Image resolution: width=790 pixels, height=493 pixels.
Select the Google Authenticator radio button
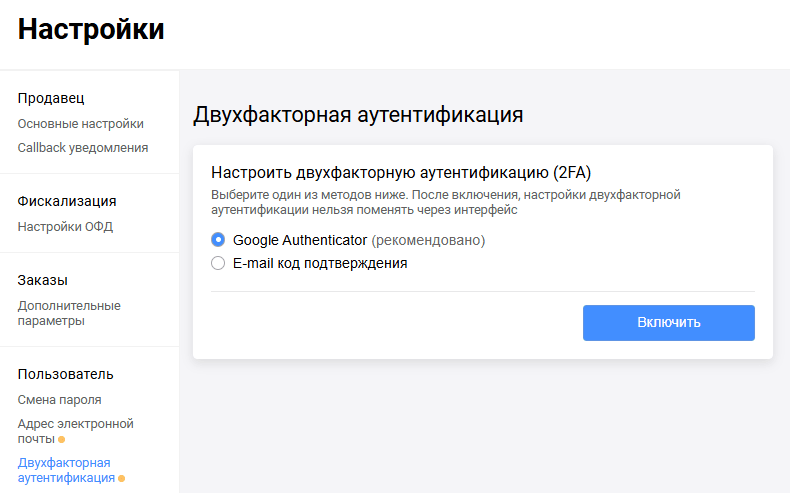coord(218,240)
